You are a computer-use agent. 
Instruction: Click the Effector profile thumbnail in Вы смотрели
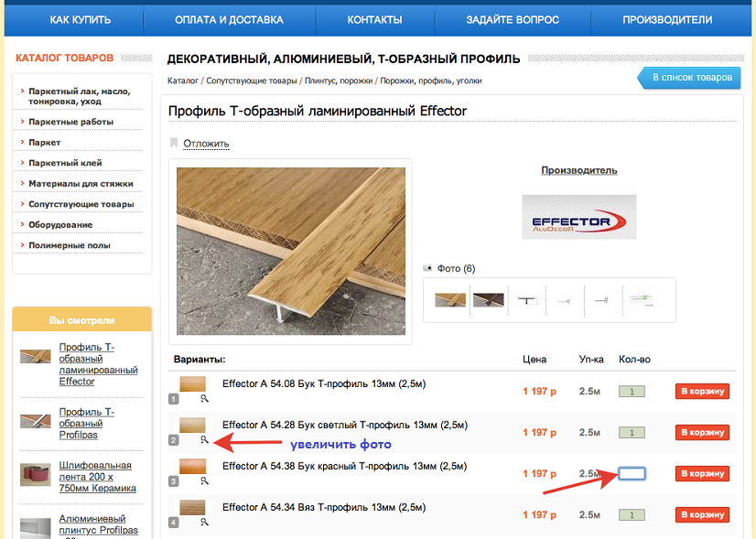(35, 356)
